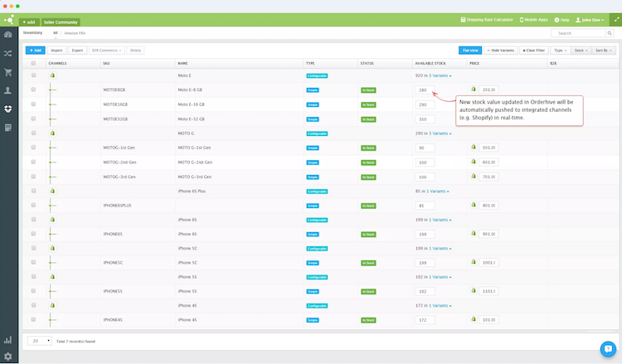The width and height of the screenshot is (622, 364).
Task: Open the chat support bubble
Action: [x=606, y=348]
